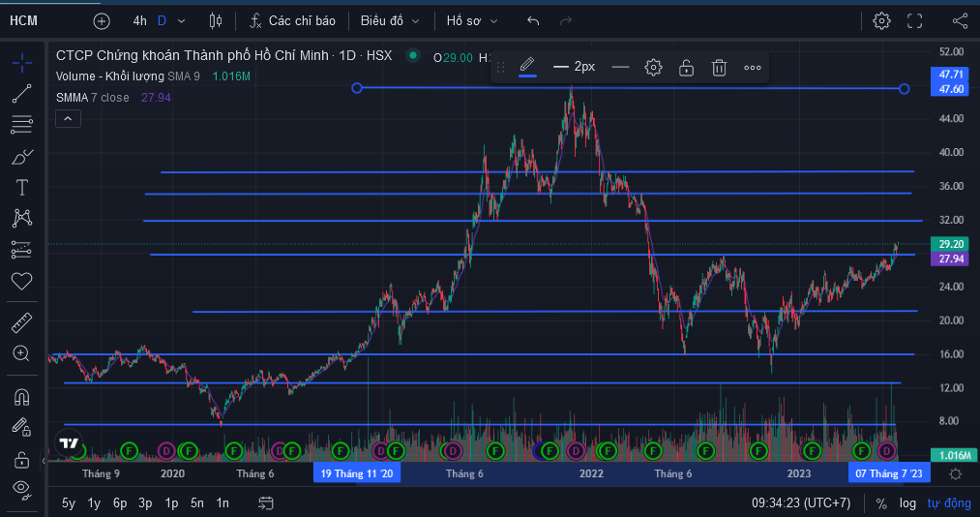This screenshot has width=980, height=517.
Task: Delete the selected line with trash icon
Action: click(720, 68)
